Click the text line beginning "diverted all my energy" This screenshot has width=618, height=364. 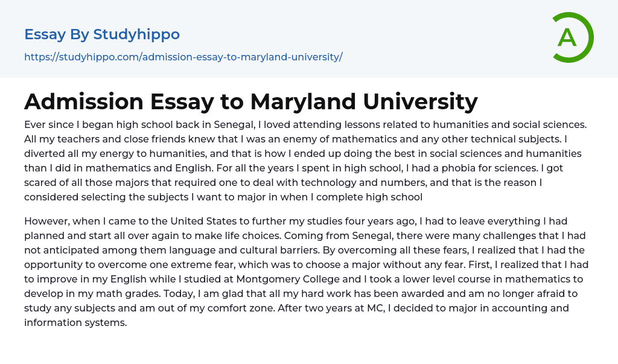pyautogui.click(x=302, y=154)
